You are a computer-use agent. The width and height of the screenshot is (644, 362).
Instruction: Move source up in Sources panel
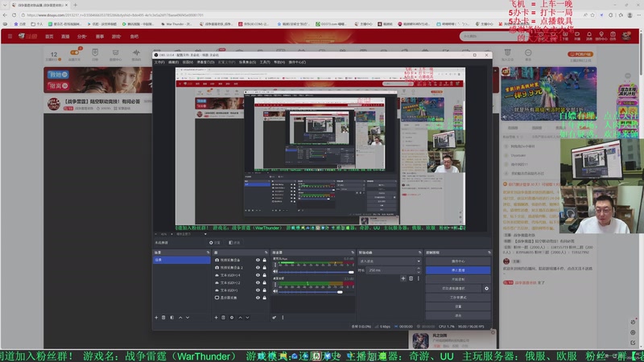coord(240,317)
